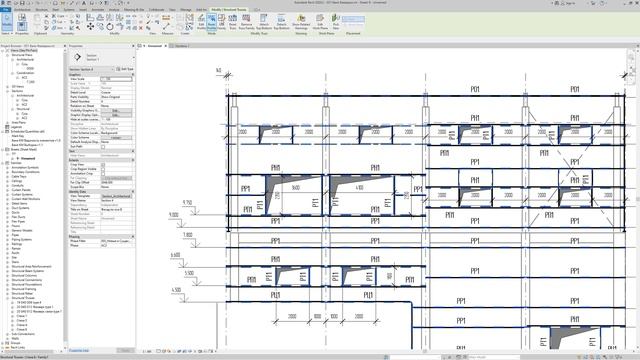Toggle the Annotation Crop checkbox

point(103,173)
